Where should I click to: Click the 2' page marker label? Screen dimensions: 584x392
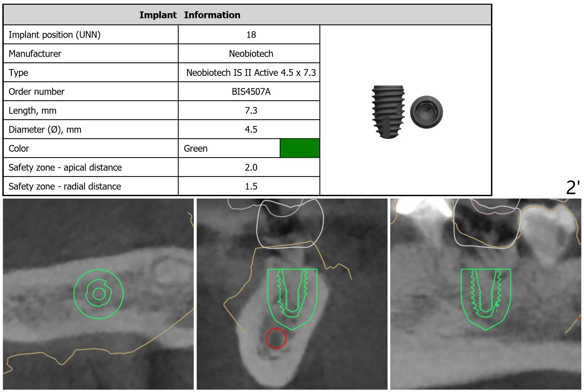pos(573,187)
